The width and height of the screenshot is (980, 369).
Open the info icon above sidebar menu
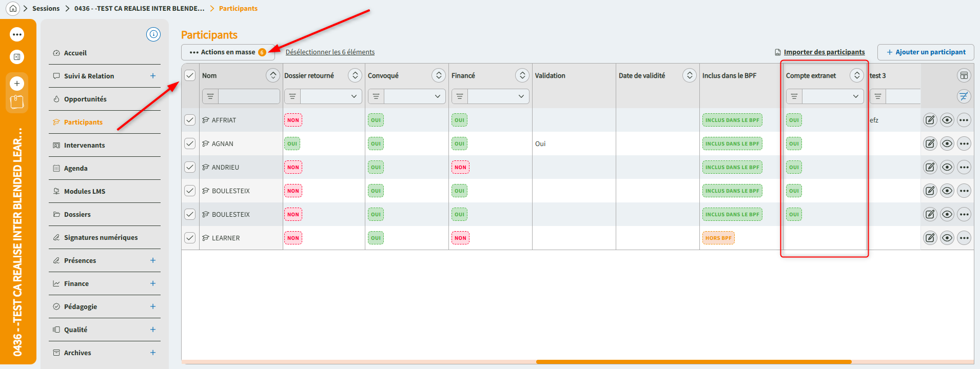point(153,34)
